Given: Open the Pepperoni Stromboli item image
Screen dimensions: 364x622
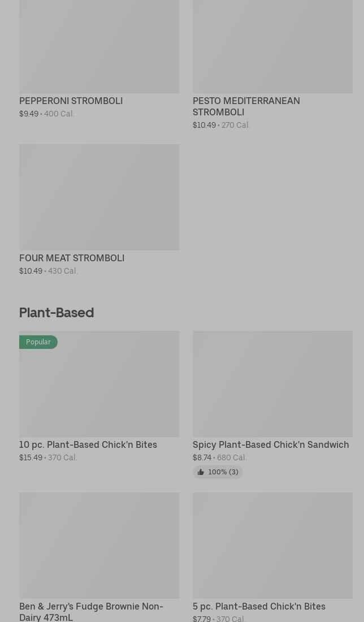Looking at the screenshot, I should [x=99, y=46].
